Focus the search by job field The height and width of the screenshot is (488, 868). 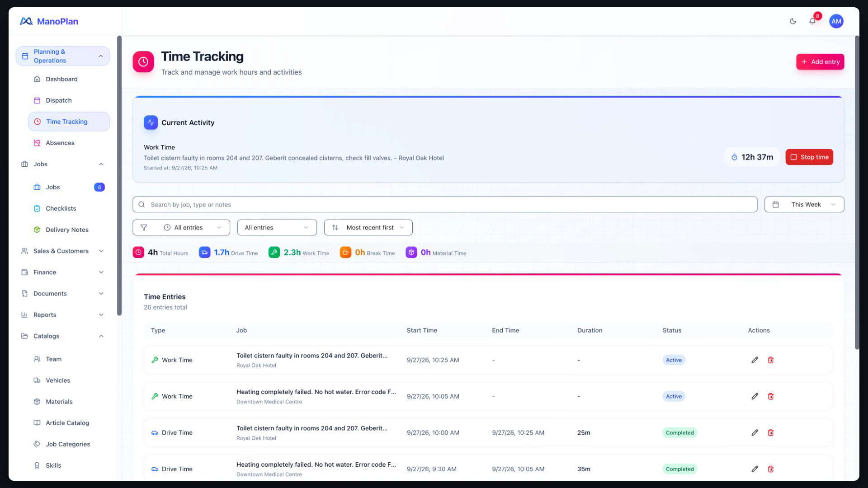[445, 205]
